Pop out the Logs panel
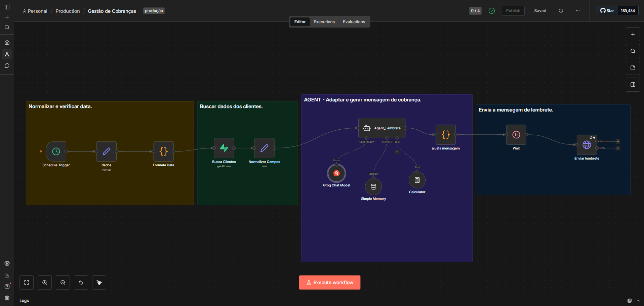The height and width of the screenshot is (306, 644). coord(630,301)
